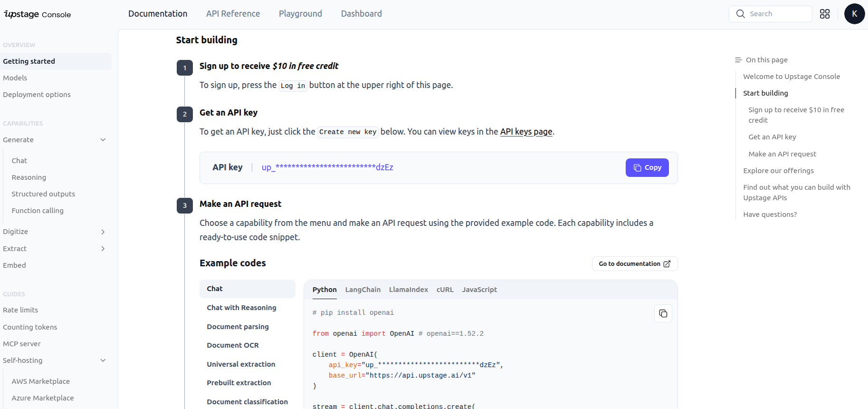This screenshot has width=868, height=409.
Task: Open the K user avatar menu
Action: click(854, 14)
